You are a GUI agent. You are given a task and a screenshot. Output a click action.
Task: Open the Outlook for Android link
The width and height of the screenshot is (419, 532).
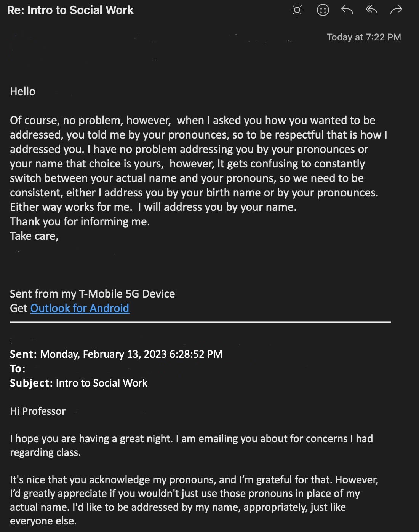tap(80, 308)
